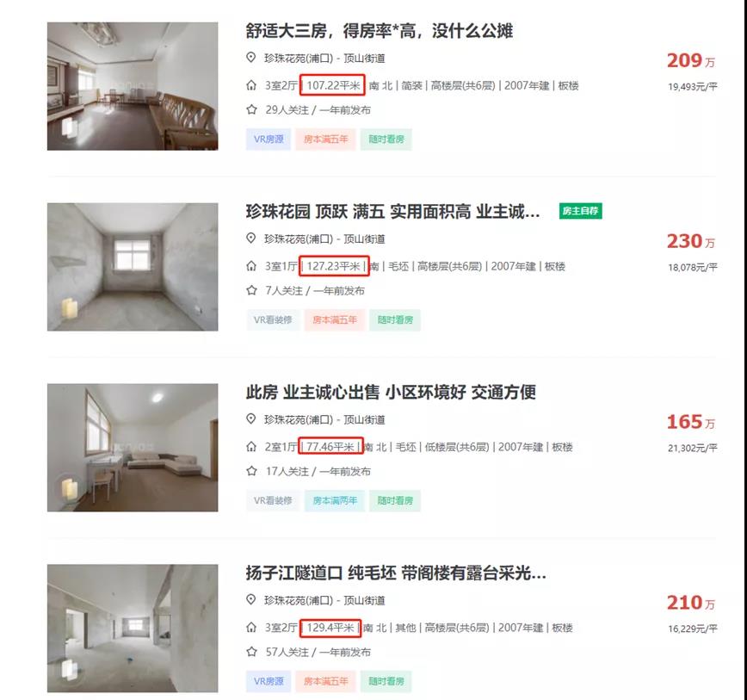Open the bare concrete room photo with window
Image resolution: width=747 pixels, height=700 pixels.
click(133, 267)
